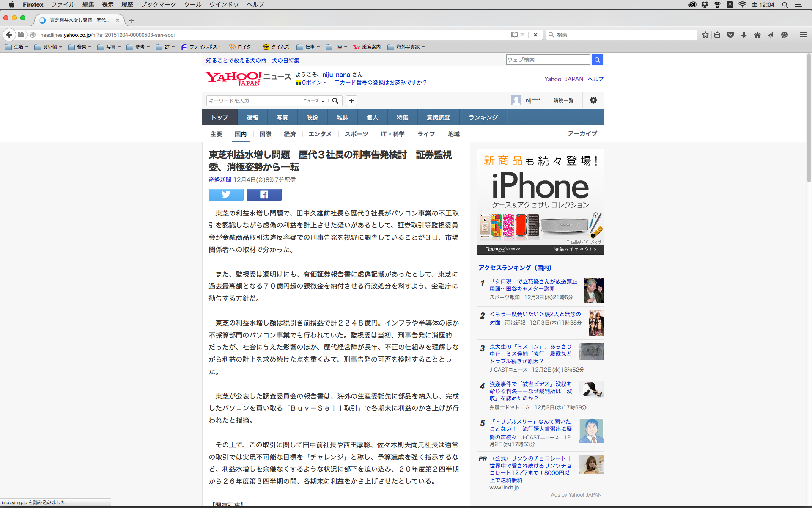The height and width of the screenshot is (508, 812).
Task: Click the blue web search button
Action: tap(597, 60)
